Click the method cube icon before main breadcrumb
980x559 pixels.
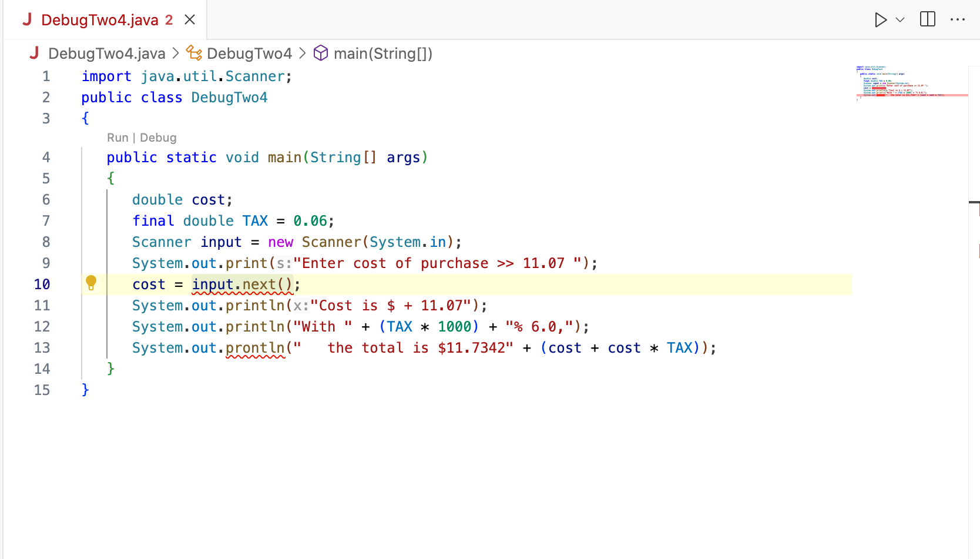[x=321, y=53]
